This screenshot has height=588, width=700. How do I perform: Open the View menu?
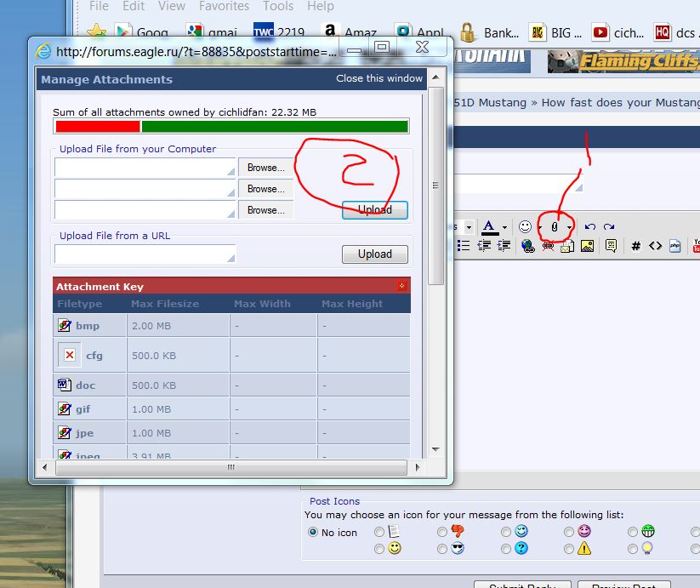click(x=172, y=6)
